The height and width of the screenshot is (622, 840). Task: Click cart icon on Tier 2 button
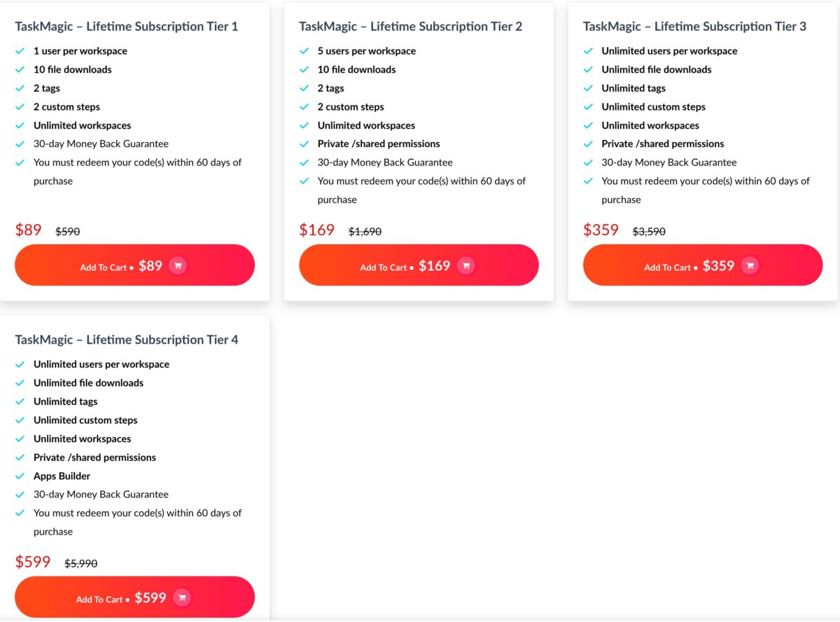465,266
